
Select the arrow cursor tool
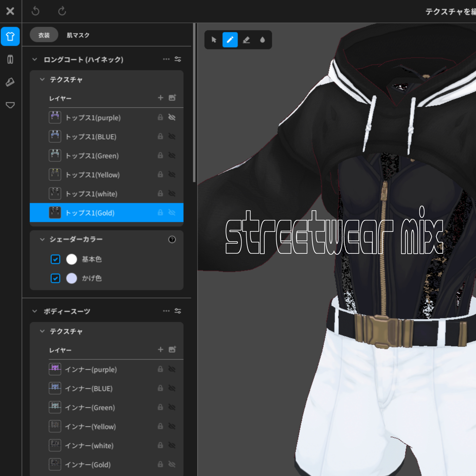(214, 40)
